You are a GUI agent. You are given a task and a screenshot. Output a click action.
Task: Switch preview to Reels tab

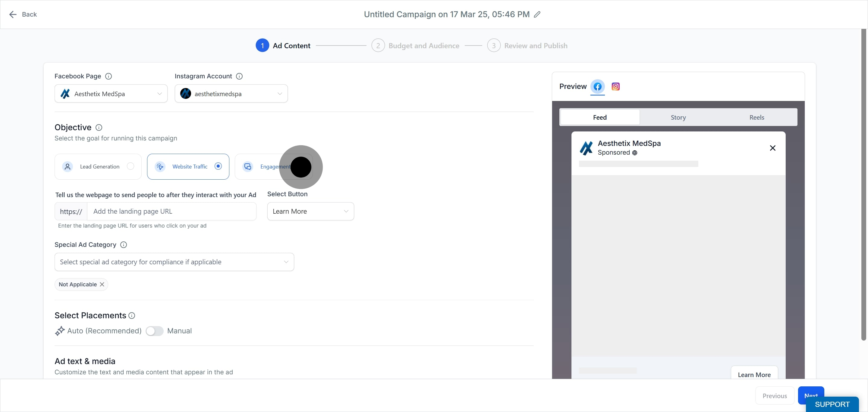point(756,117)
